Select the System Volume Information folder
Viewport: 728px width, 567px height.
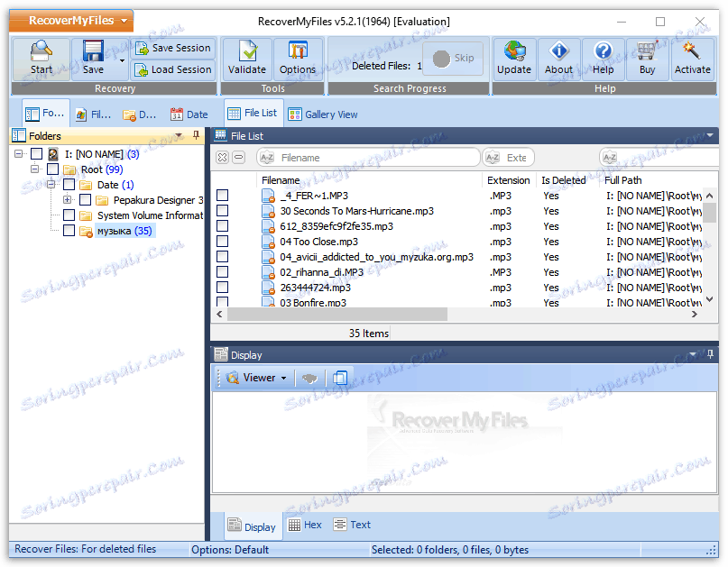pos(150,215)
